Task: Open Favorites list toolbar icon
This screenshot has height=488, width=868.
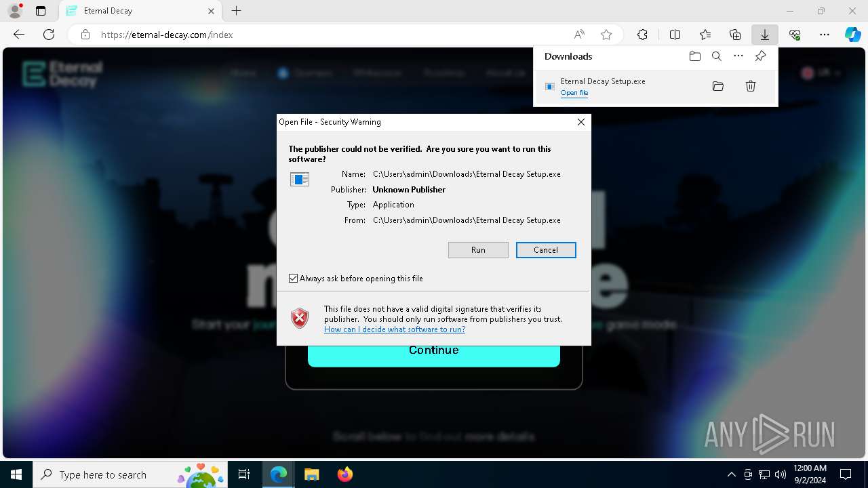Action: (x=705, y=35)
